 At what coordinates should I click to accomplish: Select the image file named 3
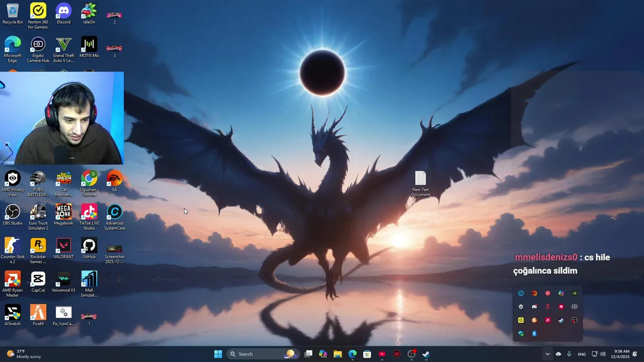[114, 51]
